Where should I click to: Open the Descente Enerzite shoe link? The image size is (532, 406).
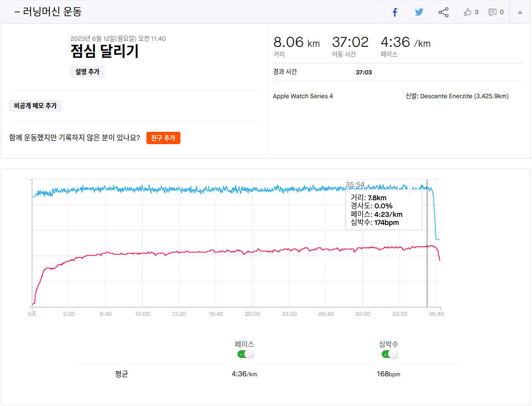pos(464,96)
